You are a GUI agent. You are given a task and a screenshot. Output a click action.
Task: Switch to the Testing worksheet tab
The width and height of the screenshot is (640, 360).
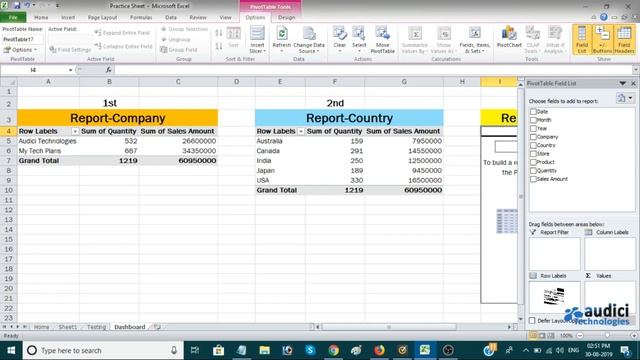coord(96,327)
